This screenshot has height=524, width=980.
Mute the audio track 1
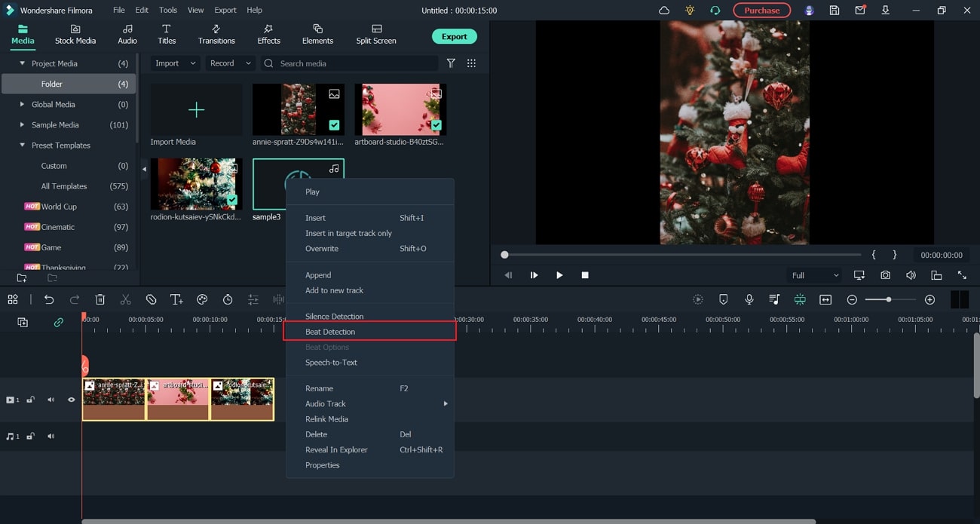coord(51,436)
